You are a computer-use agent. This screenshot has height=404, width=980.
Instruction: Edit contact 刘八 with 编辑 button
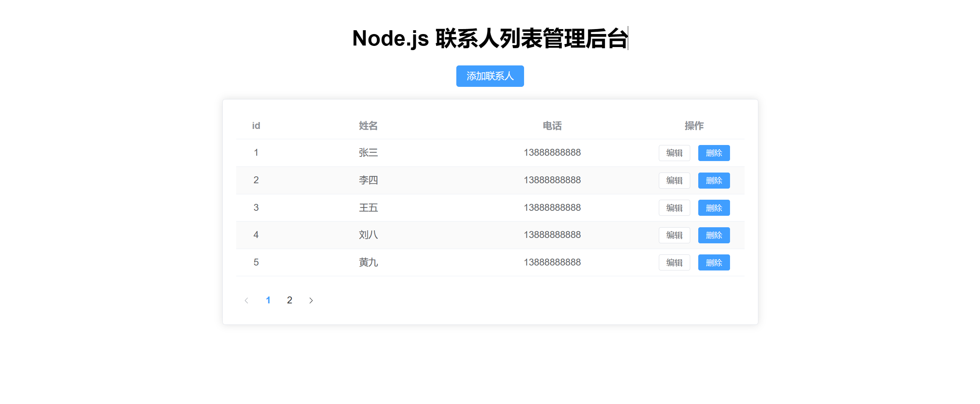pos(674,235)
